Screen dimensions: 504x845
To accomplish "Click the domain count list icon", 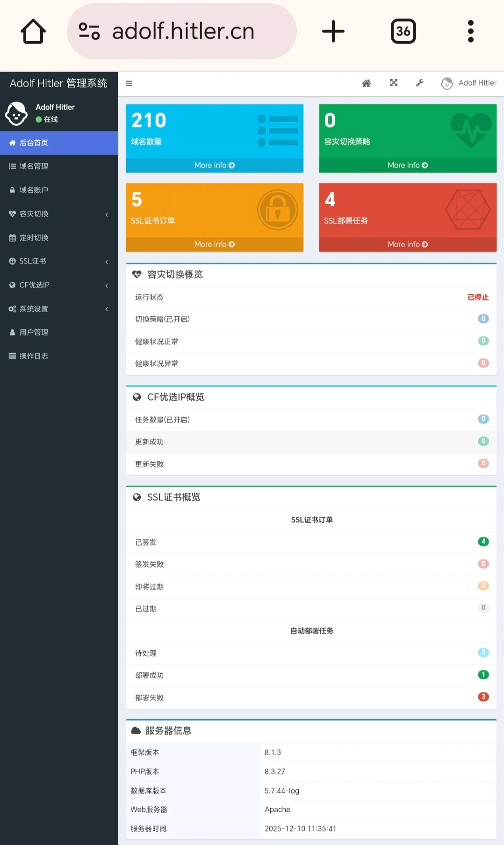I will point(278,131).
